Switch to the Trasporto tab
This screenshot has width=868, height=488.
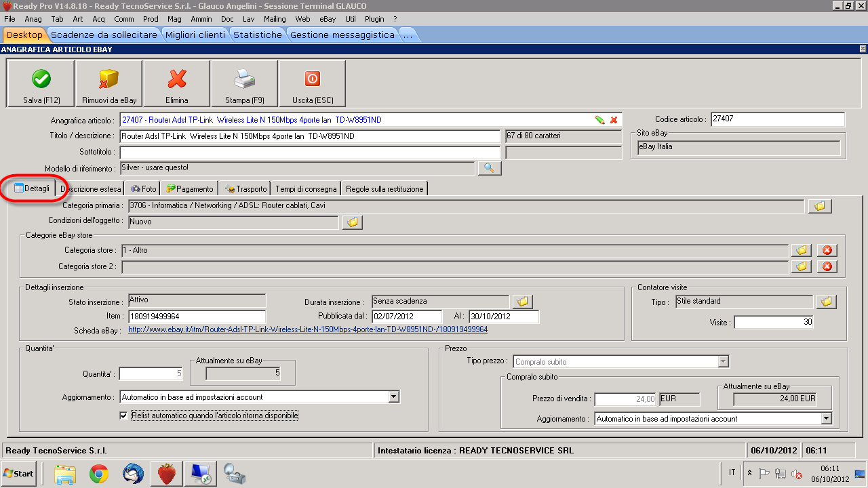(x=245, y=189)
